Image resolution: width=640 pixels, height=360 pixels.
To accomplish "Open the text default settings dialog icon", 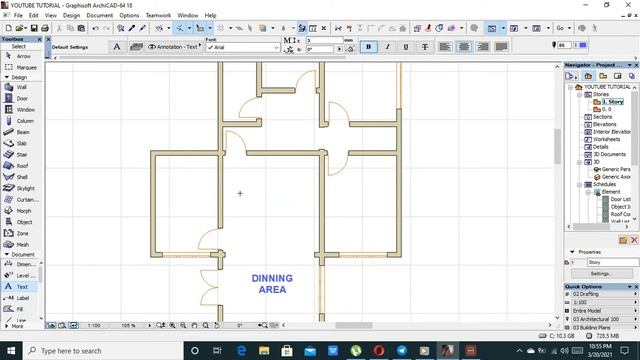I will click(117, 47).
